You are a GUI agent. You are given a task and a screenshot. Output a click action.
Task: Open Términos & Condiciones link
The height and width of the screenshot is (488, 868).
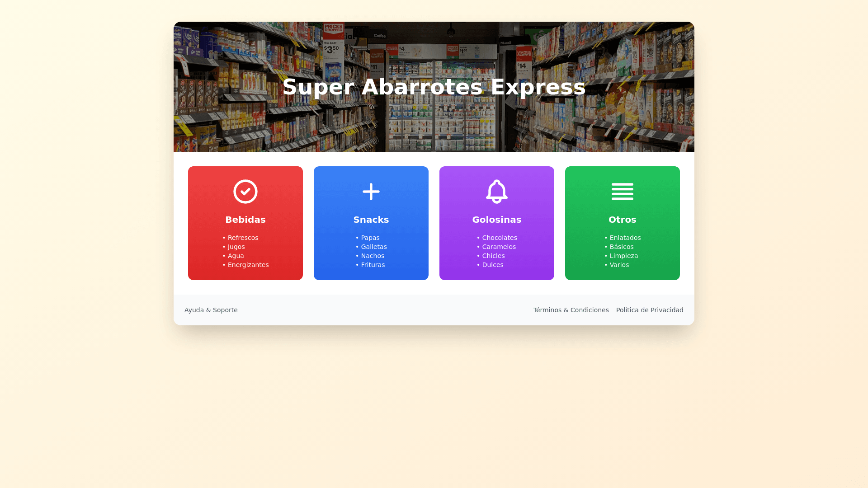[x=571, y=310]
